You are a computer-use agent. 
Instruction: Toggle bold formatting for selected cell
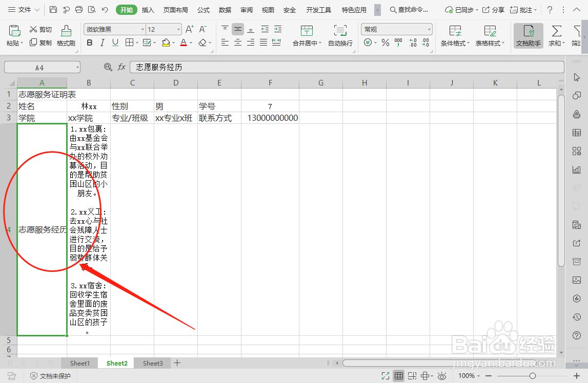click(x=90, y=42)
